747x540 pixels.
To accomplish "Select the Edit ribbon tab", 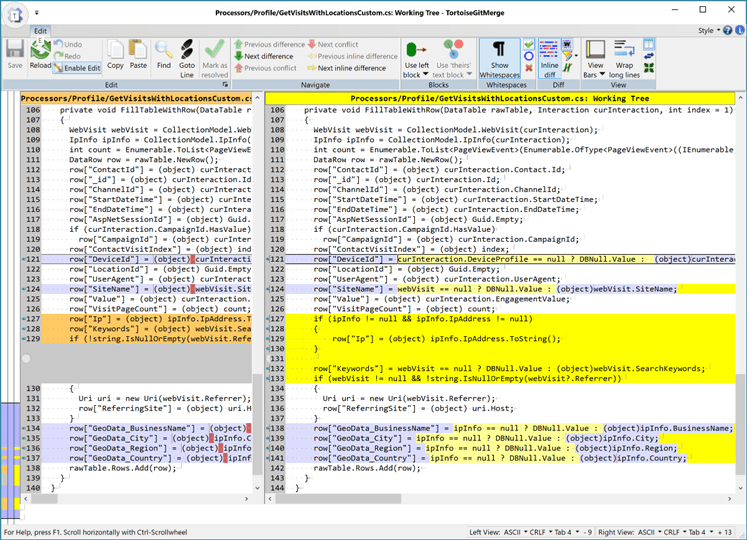I will coord(40,31).
